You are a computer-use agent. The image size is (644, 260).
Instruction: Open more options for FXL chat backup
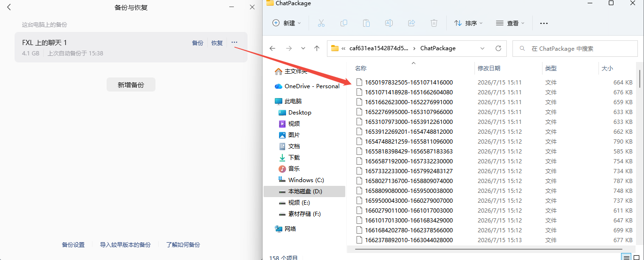234,43
